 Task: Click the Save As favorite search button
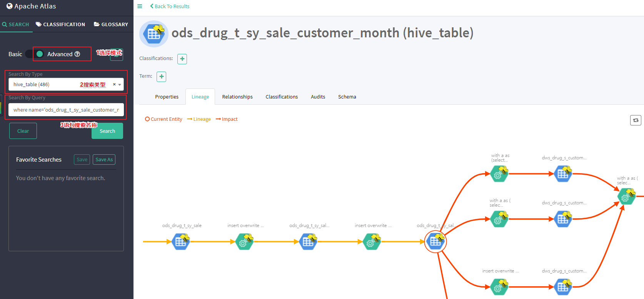tap(104, 160)
